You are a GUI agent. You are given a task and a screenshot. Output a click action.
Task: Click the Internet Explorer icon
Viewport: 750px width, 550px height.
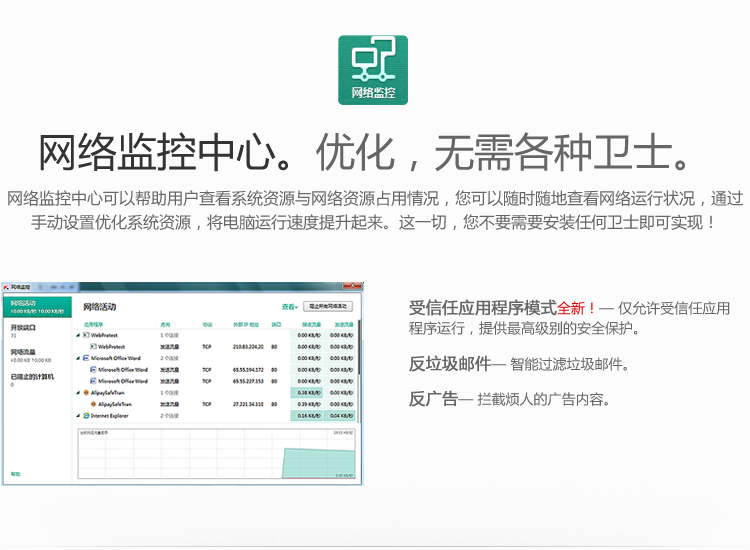tap(87, 415)
